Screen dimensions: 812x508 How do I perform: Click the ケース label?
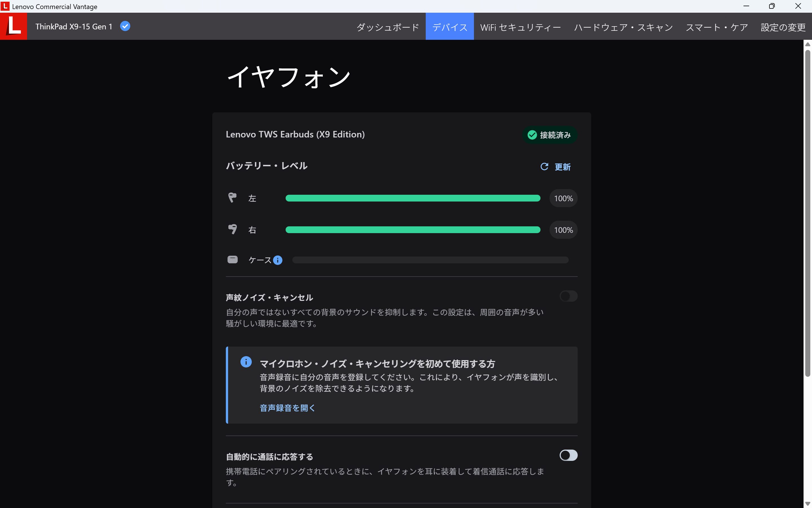[260, 260]
